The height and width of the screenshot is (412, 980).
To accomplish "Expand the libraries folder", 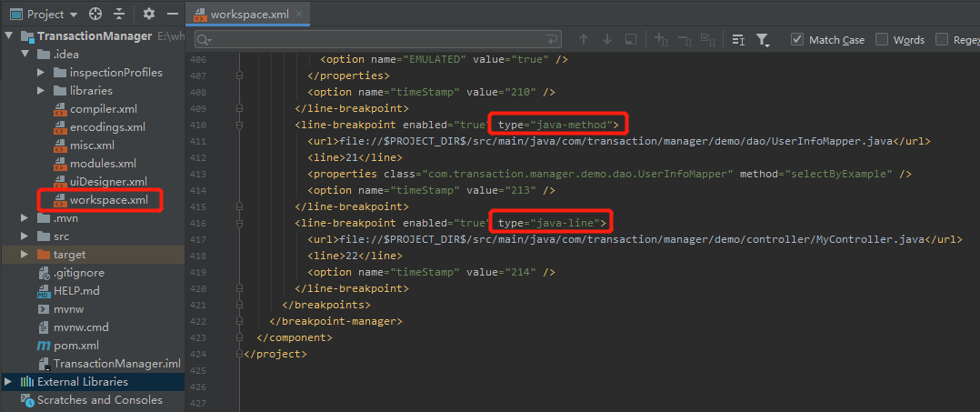I will (x=41, y=91).
